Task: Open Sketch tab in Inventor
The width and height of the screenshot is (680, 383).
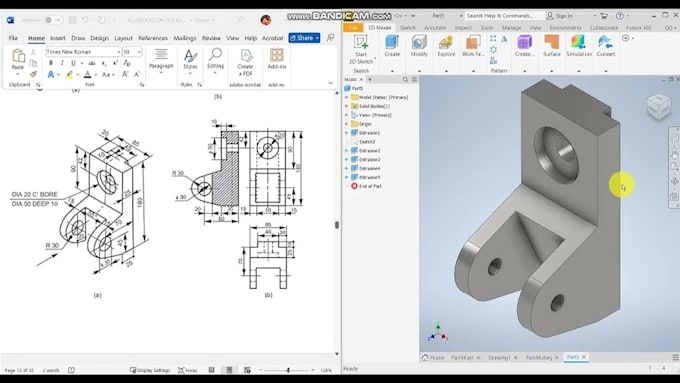Action: [x=407, y=28]
